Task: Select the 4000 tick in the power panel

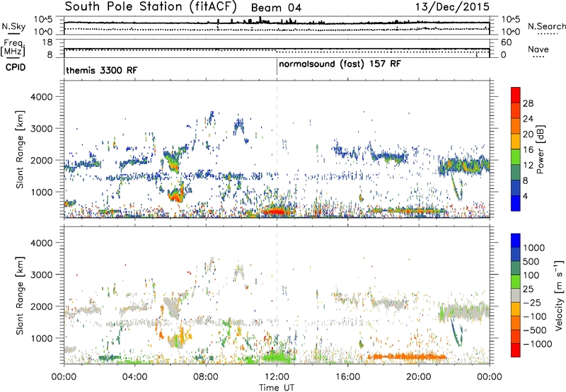Action: 41,97
